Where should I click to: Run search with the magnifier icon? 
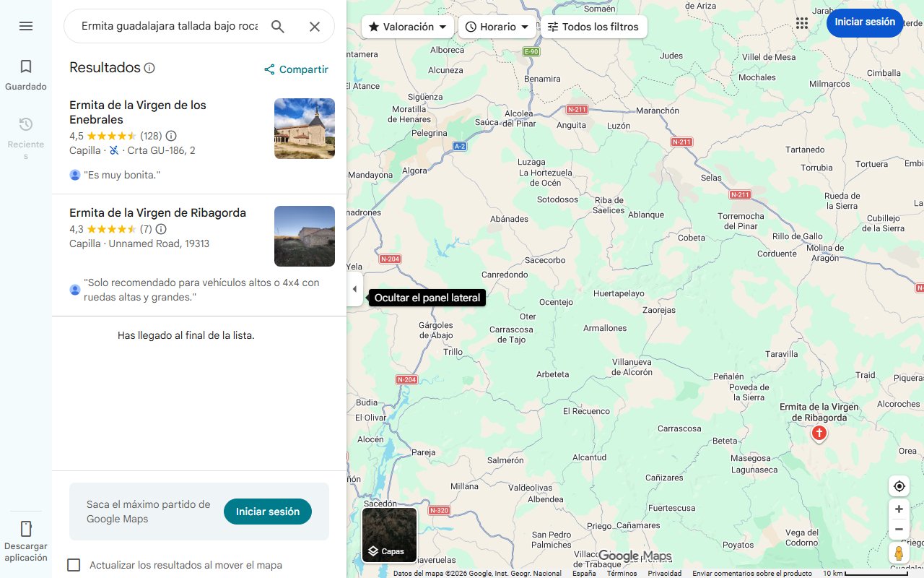pos(278,26)
